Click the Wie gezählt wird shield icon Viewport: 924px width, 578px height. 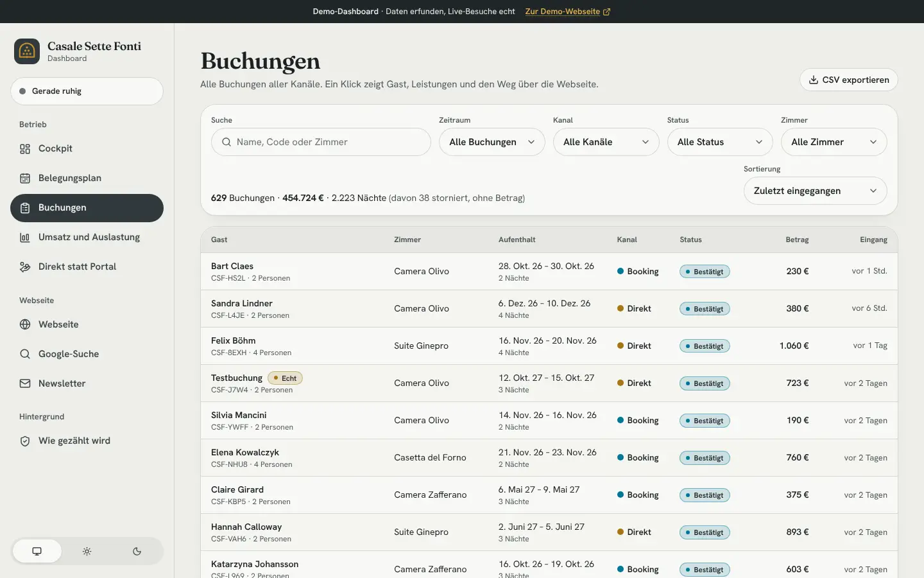[25, 441]
